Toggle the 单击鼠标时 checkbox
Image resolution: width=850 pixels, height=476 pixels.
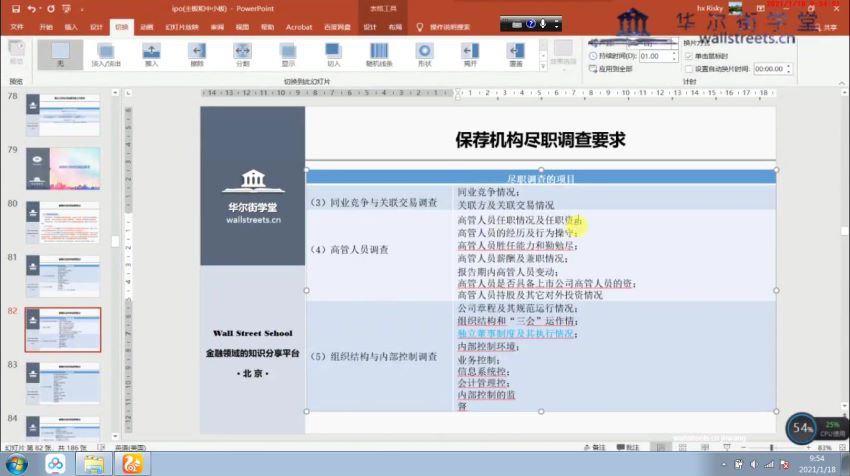688,56
